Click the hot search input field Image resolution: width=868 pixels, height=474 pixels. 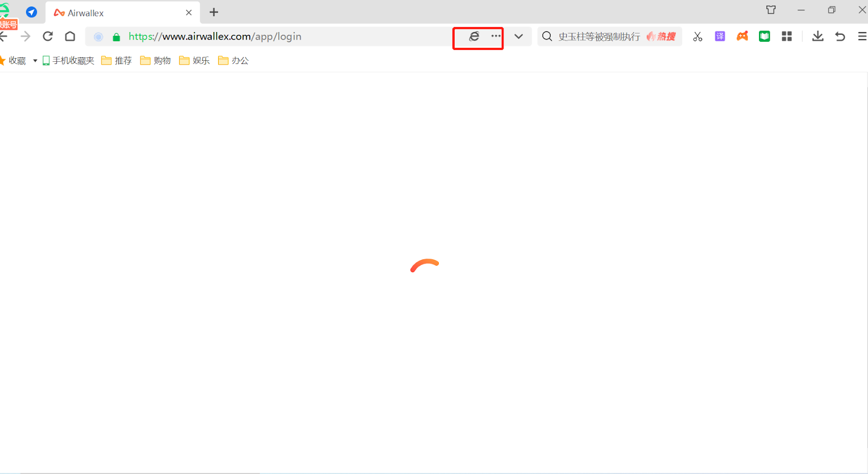[599, 36]
